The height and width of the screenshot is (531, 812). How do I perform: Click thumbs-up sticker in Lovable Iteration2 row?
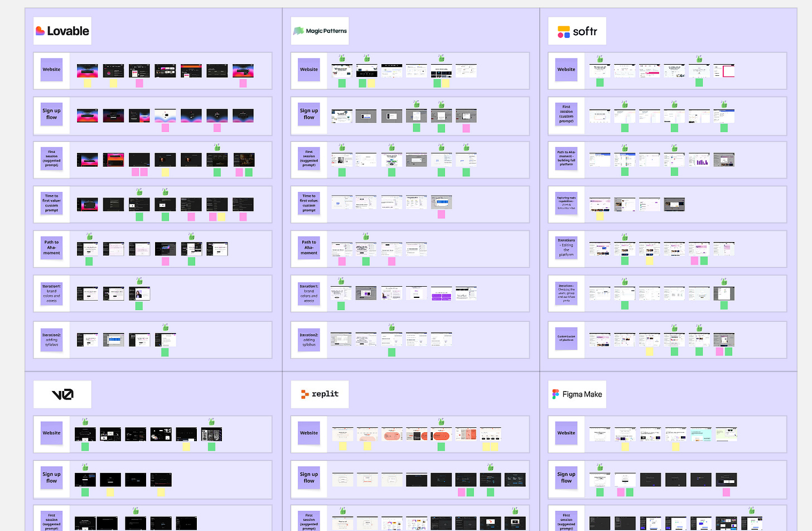[x=165, y=327]
